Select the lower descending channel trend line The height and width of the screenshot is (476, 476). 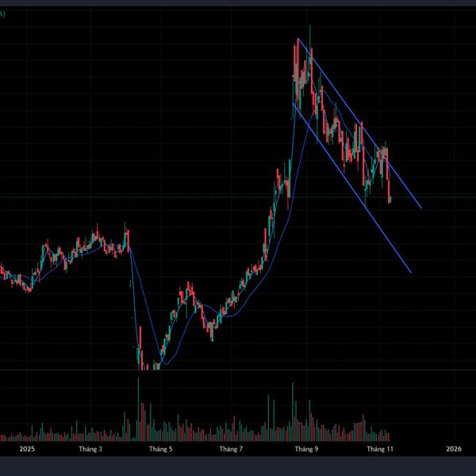(x=351, y=187)
